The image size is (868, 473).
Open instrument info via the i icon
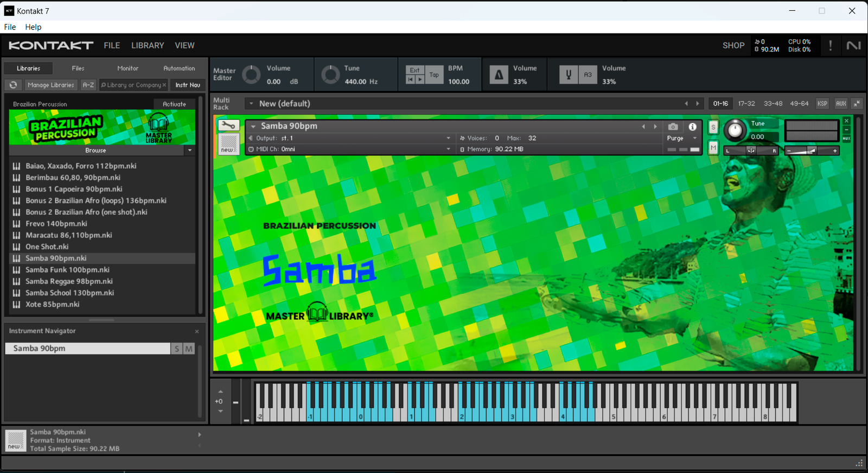(x=692, y=127)
